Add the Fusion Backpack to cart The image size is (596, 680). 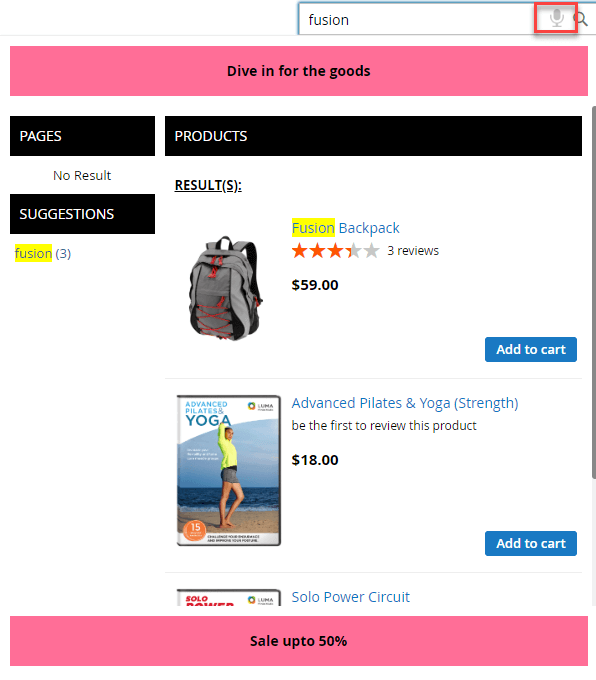click(531, 349)
